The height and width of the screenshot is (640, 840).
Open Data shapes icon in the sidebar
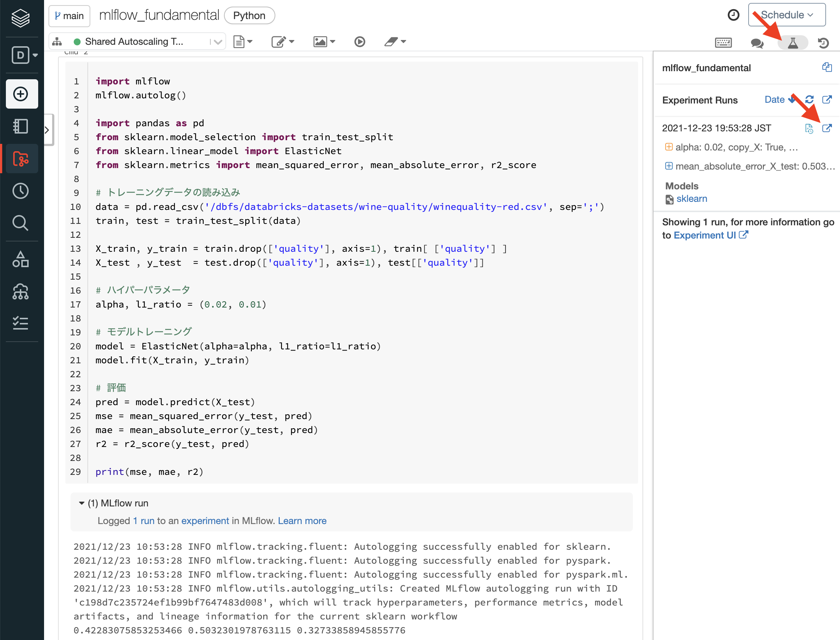pyautogui.click(x=21, y=259)
